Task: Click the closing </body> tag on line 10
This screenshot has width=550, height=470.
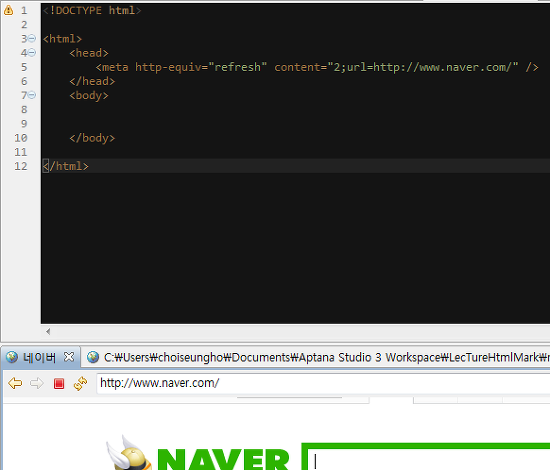Action: click(x=92, y=138)
